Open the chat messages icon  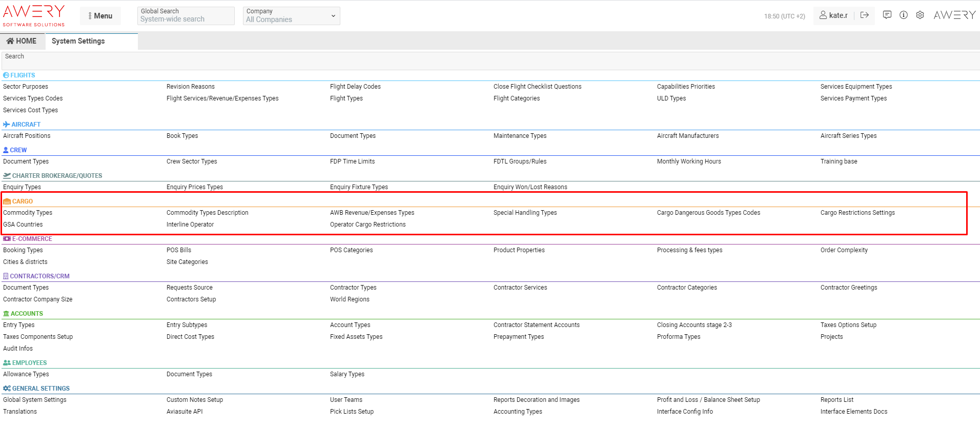(887, 15)
